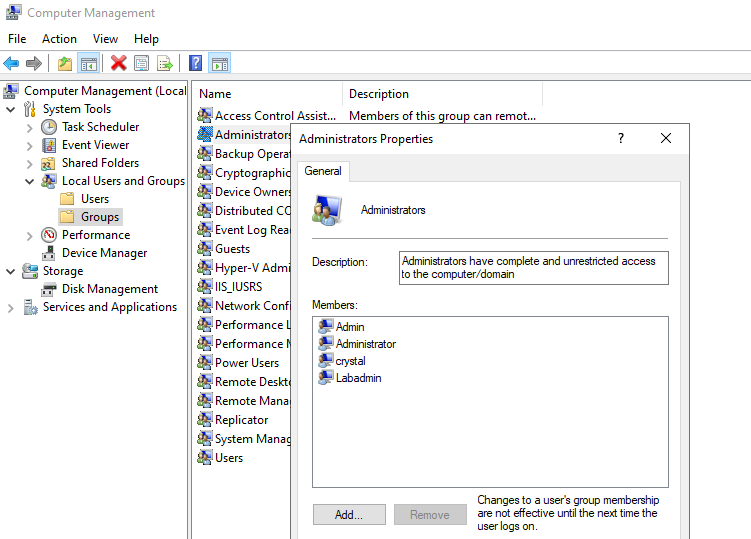Click the Remove button
Screen dimensions: 751x539
coord(430,515)
